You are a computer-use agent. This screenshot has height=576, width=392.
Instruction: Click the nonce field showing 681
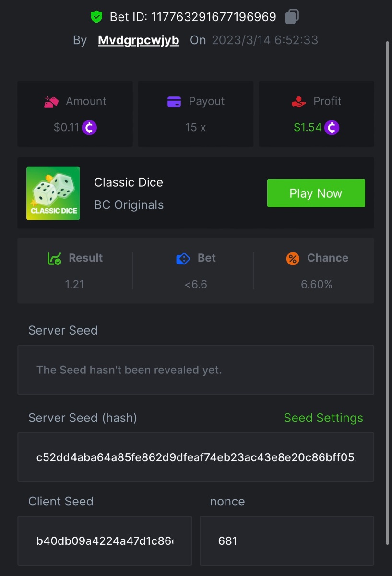(x=286, y=541)
